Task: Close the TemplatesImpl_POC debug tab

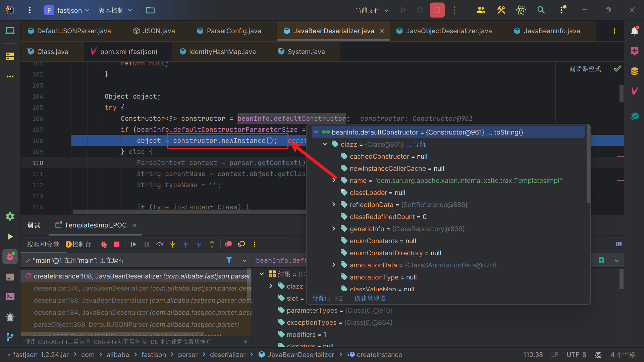Action: tap(135, 225)
